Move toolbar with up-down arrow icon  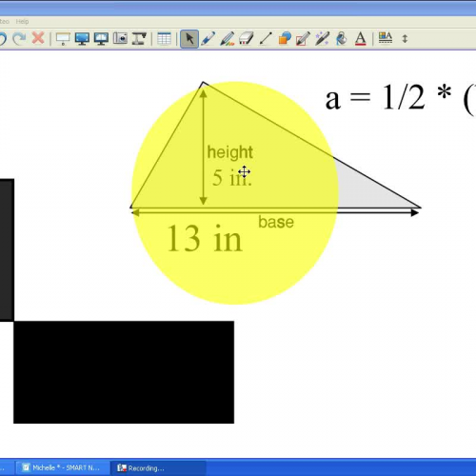405,39
